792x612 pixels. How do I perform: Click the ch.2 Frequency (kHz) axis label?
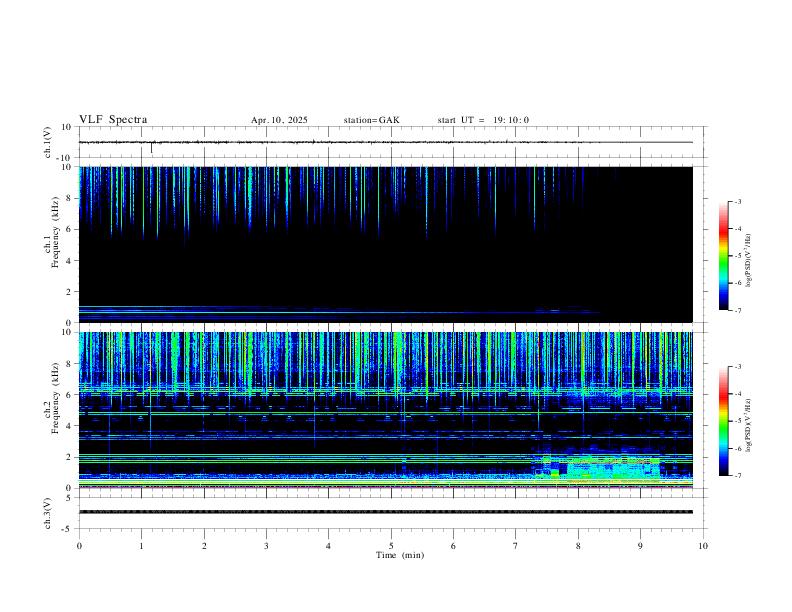(x=51, y=398)
